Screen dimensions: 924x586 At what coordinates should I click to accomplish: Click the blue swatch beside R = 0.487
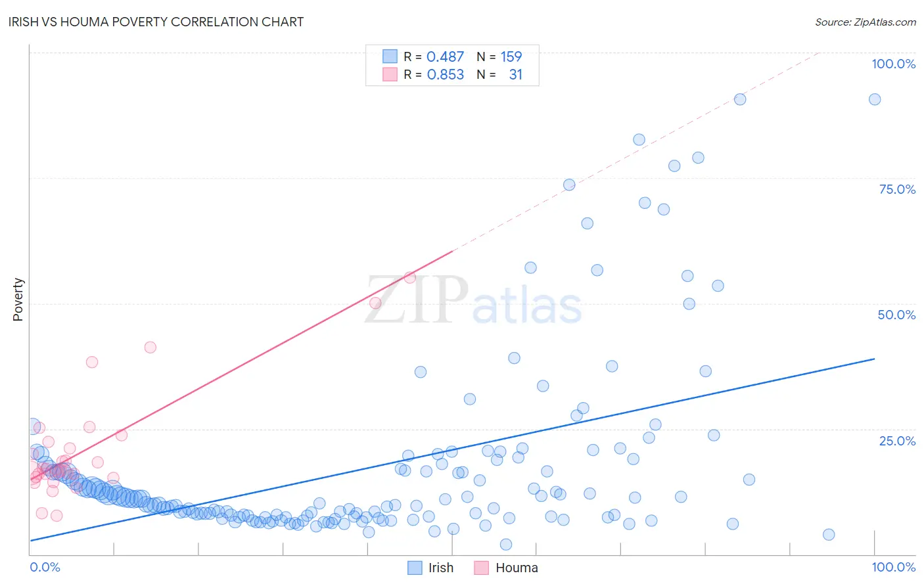coord(390,56)
